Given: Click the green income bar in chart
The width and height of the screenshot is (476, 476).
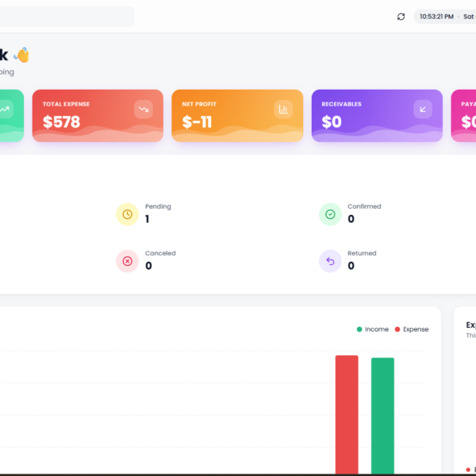Looking at the screenshot, I should (383, 416).
